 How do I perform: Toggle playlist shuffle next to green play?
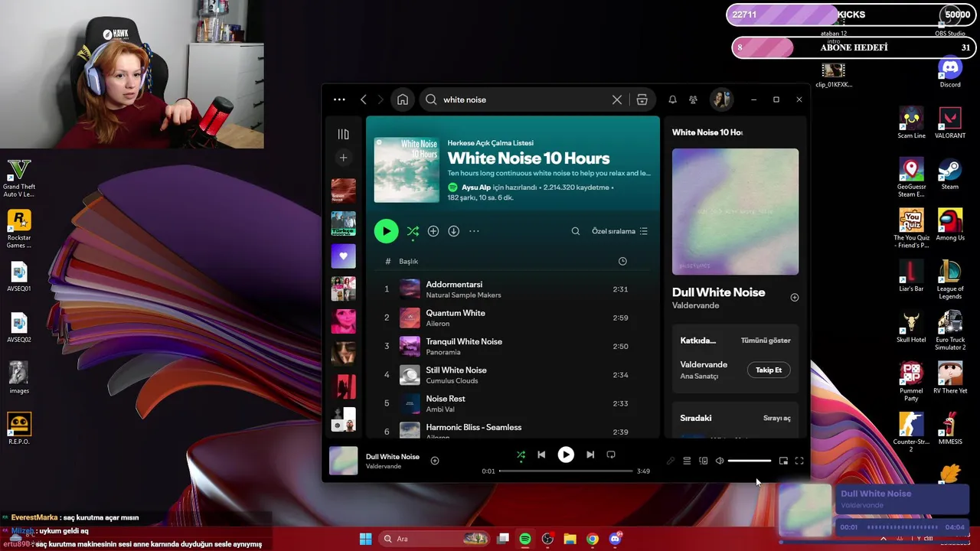(413, 231)
